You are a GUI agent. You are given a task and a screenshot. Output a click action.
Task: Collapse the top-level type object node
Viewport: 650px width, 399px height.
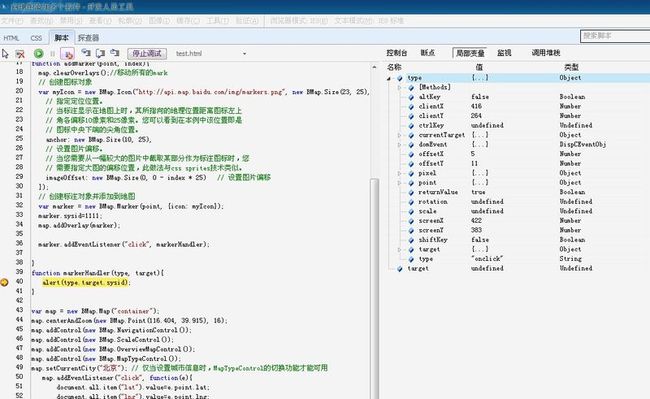[389, 78]
